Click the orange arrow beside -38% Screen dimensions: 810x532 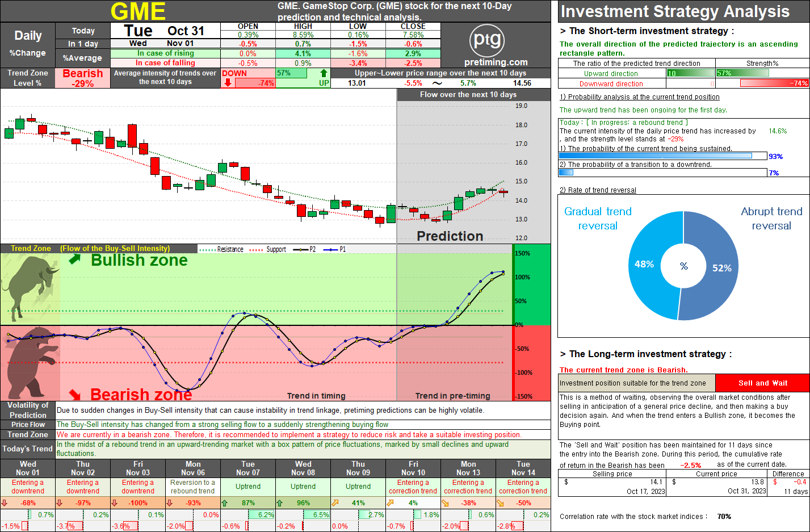coord(445,503)
